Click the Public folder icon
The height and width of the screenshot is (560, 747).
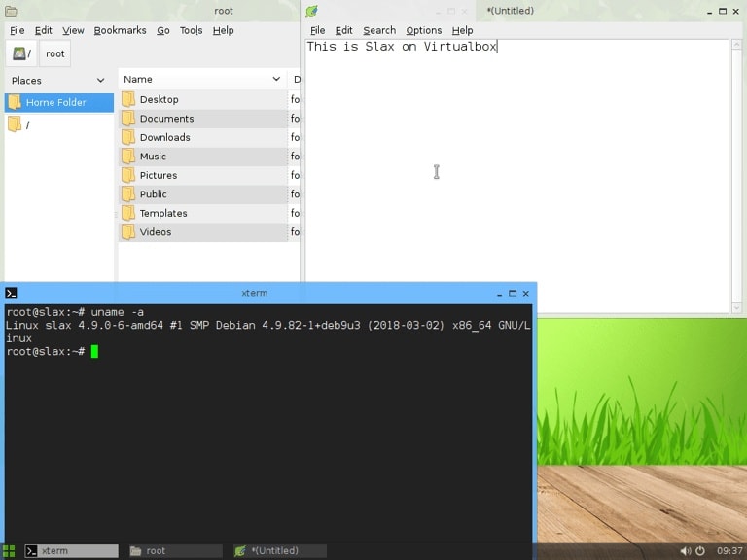click(x=128, y=194)
